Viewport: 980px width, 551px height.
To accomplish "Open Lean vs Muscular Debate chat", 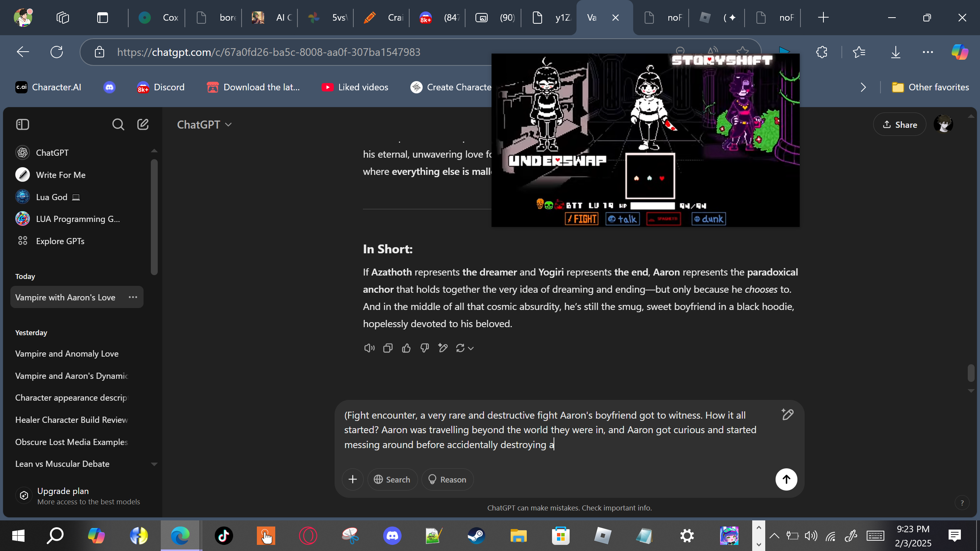I will tap(62, 464).
